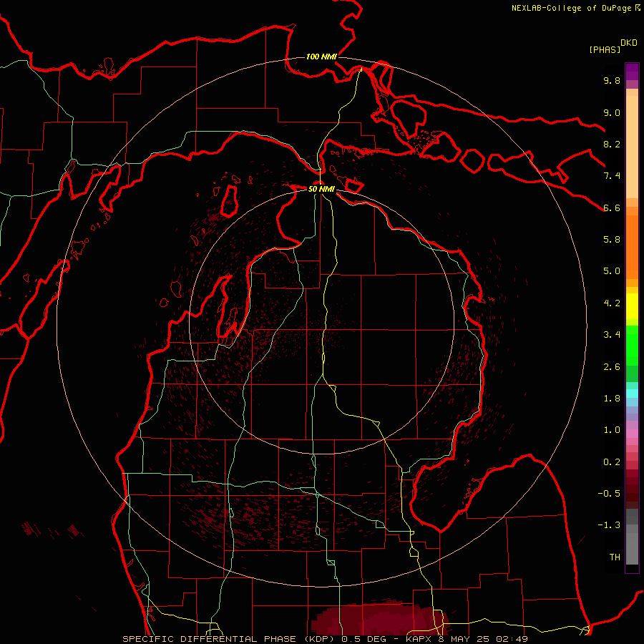Viewport: 644px width, 644px height.
Task: Click the 3.4 value on color scale
Action: click(612, 335)
